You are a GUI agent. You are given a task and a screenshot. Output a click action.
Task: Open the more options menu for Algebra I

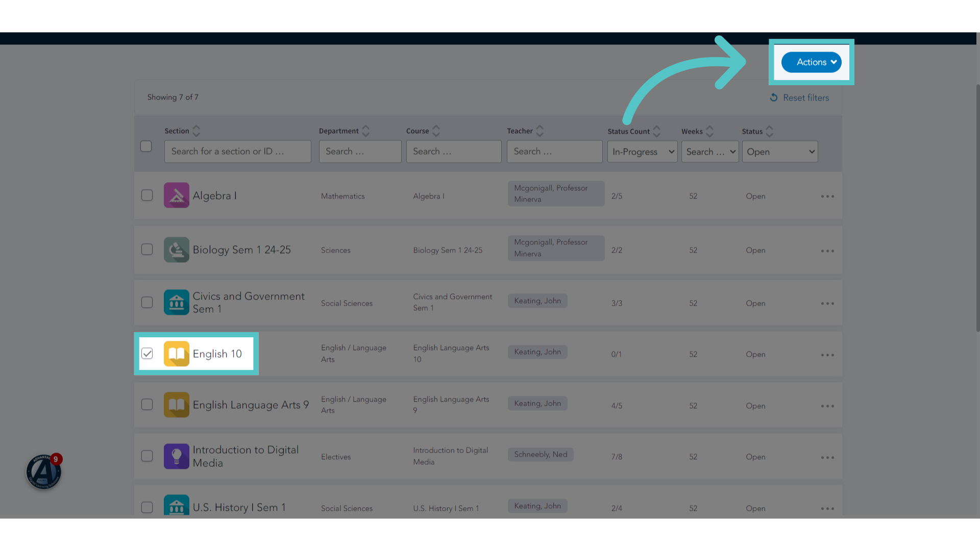tap(827, 196)
